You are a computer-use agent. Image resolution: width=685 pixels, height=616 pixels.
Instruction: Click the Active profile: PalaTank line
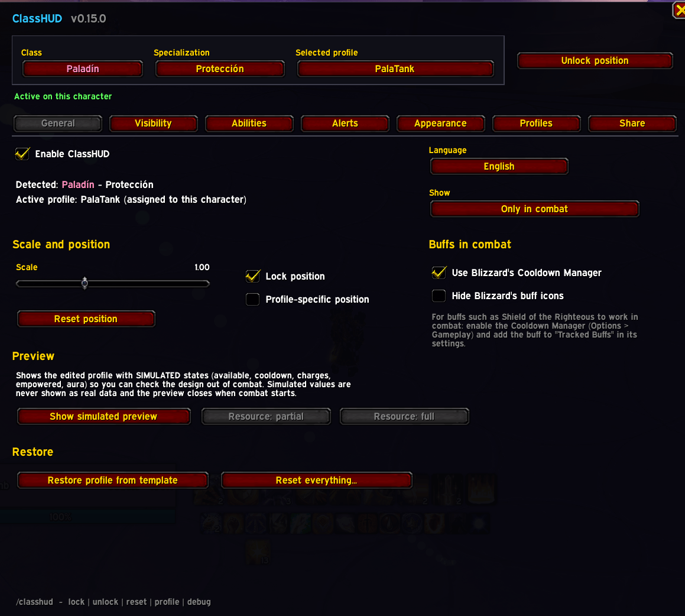click(131, 200)
